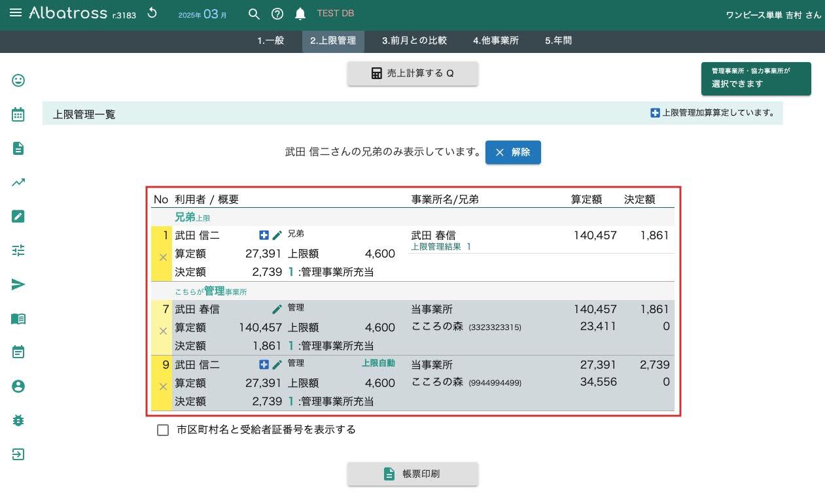The width and height of the screenshot is (825, 504).
Task: Open help via the question mark icon
Action: 277,14
